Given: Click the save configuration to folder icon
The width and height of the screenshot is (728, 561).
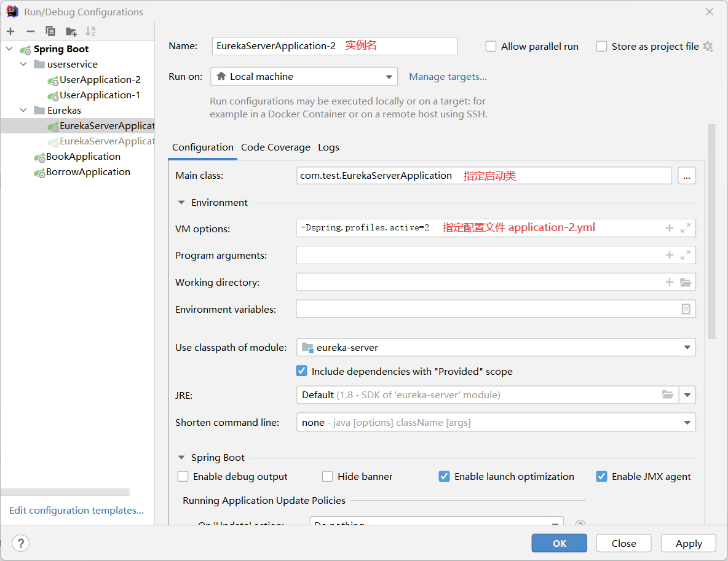Looking at the screenshot, I should coord(71,31).
